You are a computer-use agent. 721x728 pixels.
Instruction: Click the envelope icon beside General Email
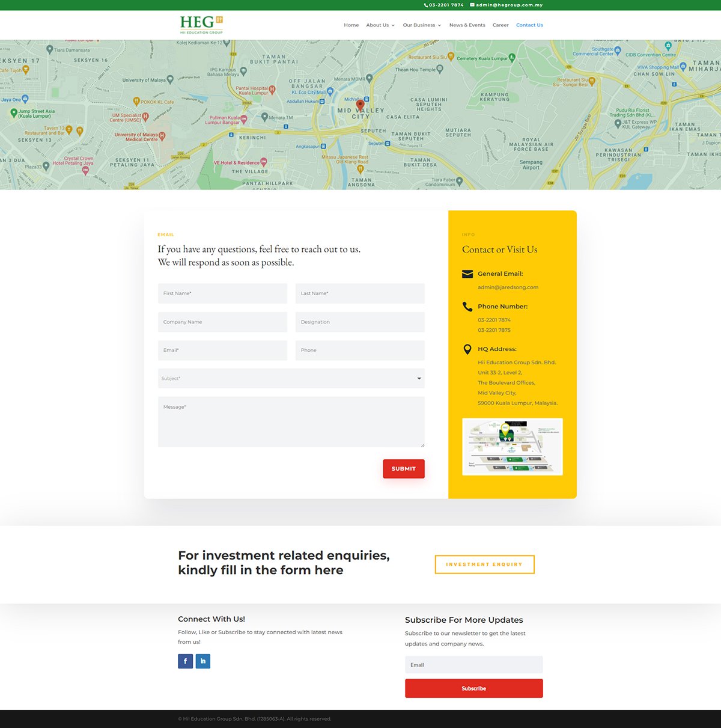(467, 274)
